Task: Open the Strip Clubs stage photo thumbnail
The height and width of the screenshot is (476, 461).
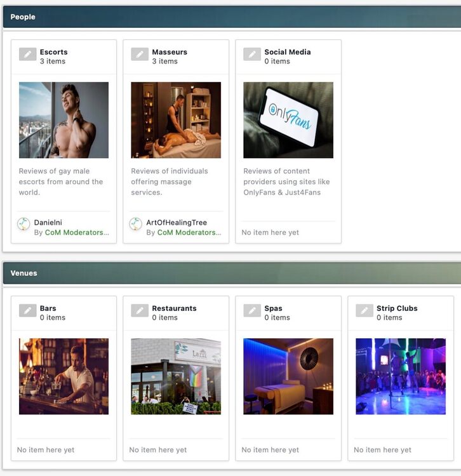Action: point(401,376)
